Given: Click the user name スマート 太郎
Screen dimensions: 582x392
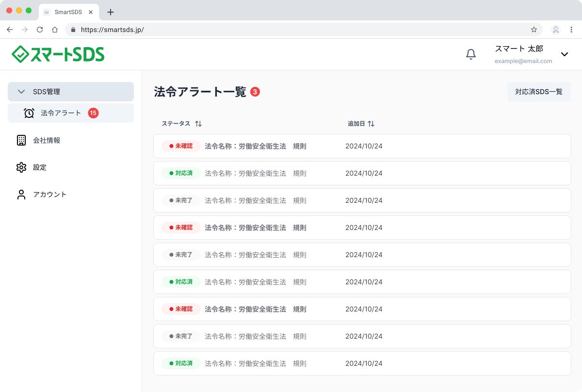Looking at the screenshot, I should [519, 49].
